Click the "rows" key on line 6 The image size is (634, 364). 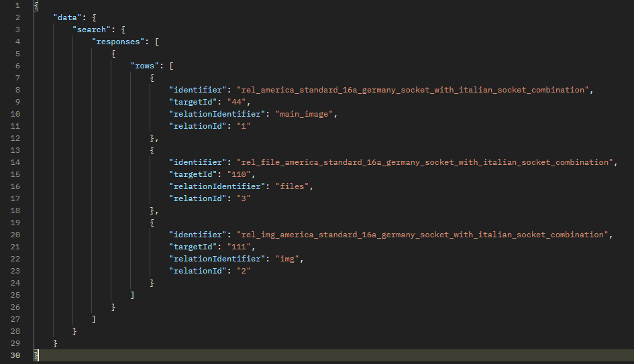(145, 66)
